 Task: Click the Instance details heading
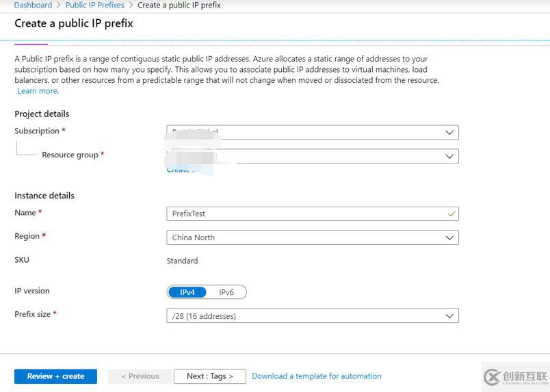44,196
